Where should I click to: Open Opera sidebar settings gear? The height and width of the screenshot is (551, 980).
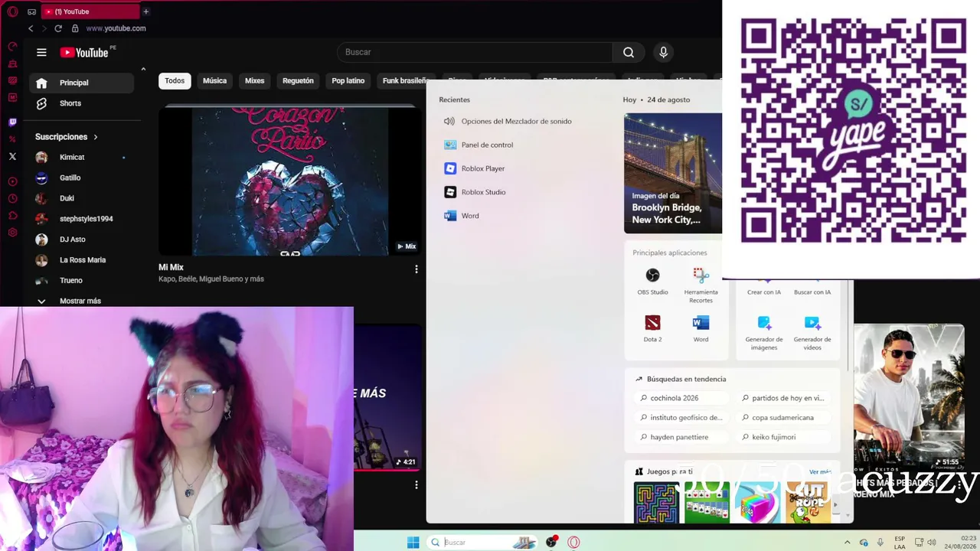pos(12,233)
